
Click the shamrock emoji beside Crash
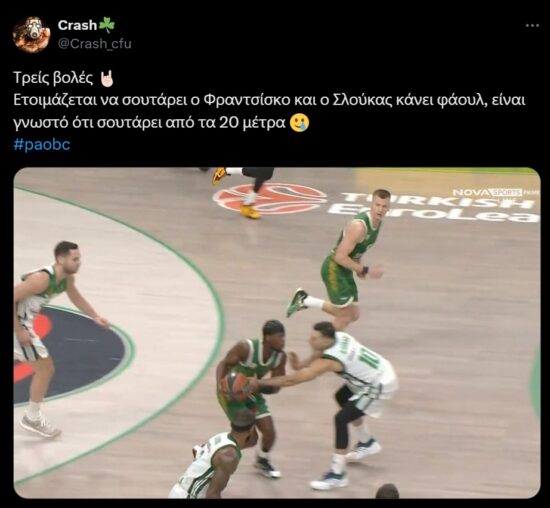[107, 25]
